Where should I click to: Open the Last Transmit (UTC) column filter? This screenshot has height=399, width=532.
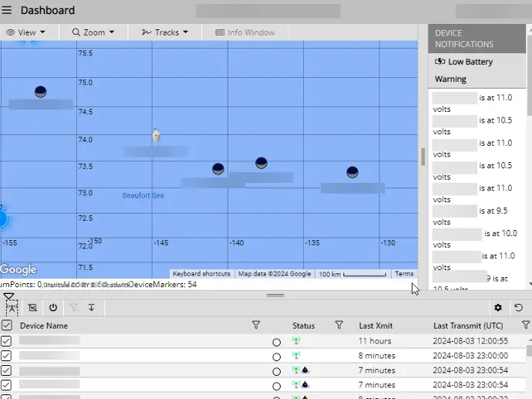pyautogui.click(x=526, y=325)
